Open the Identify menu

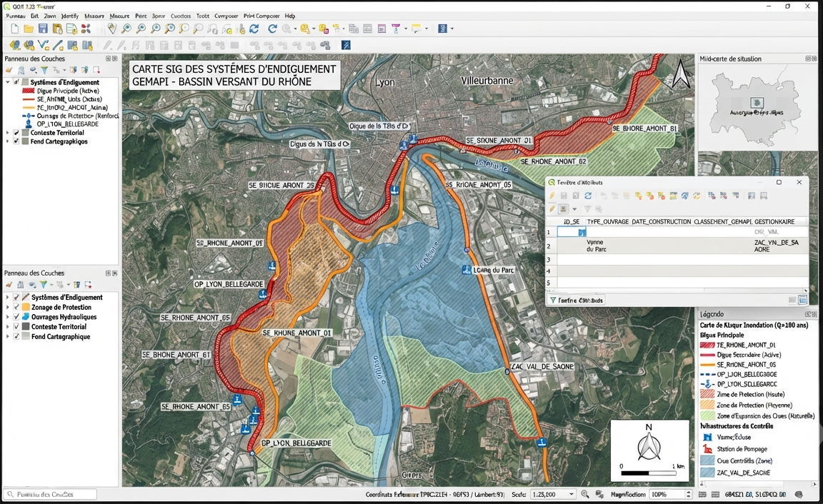click(70, 16)
